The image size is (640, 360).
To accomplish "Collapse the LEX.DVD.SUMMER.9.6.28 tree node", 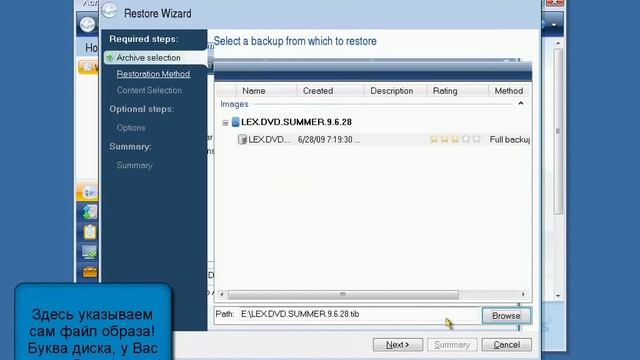I will (x=225, y=122).
